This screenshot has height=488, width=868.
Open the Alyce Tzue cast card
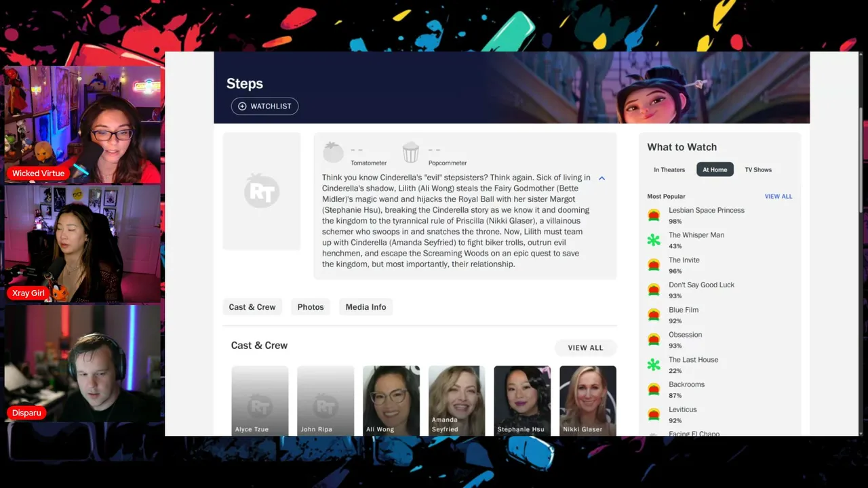click(x=260, y=401)
